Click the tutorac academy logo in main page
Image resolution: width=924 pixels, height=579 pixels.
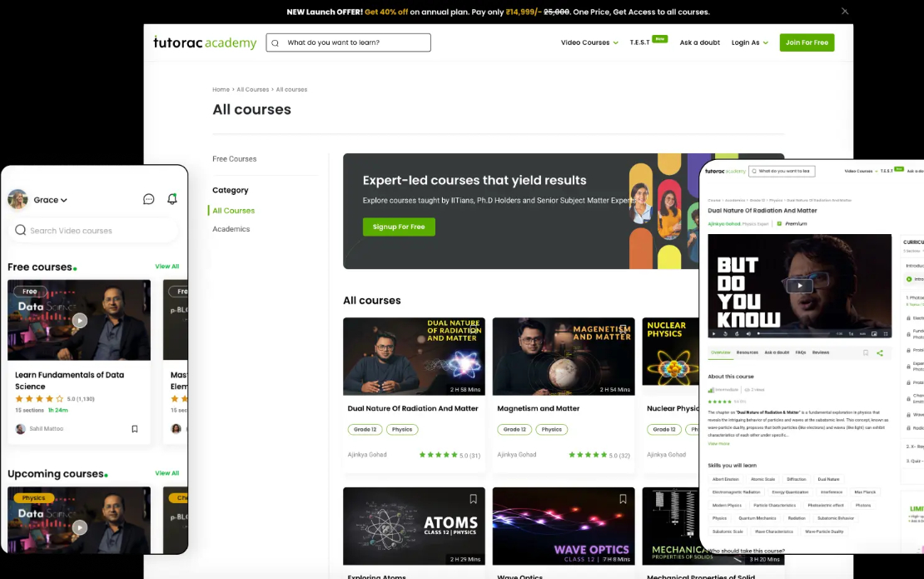pyautogui.click(x=205, y=42)
